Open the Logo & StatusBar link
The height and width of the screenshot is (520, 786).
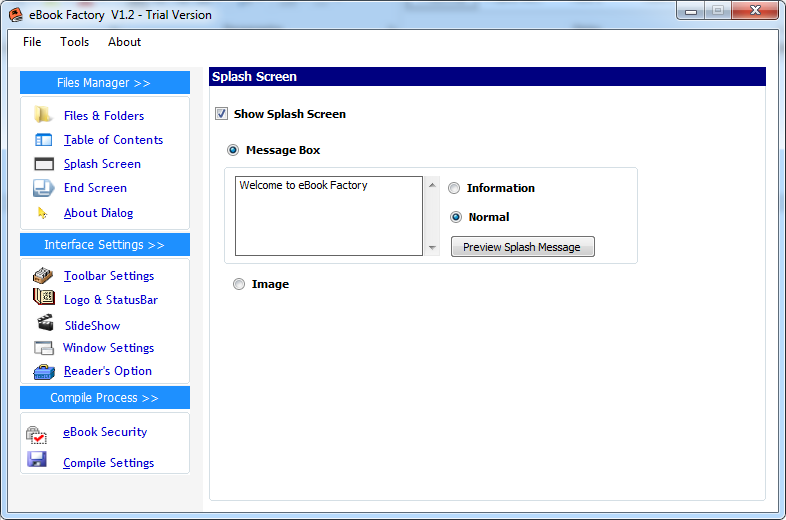pyautogui.click(x=111, y=300)
